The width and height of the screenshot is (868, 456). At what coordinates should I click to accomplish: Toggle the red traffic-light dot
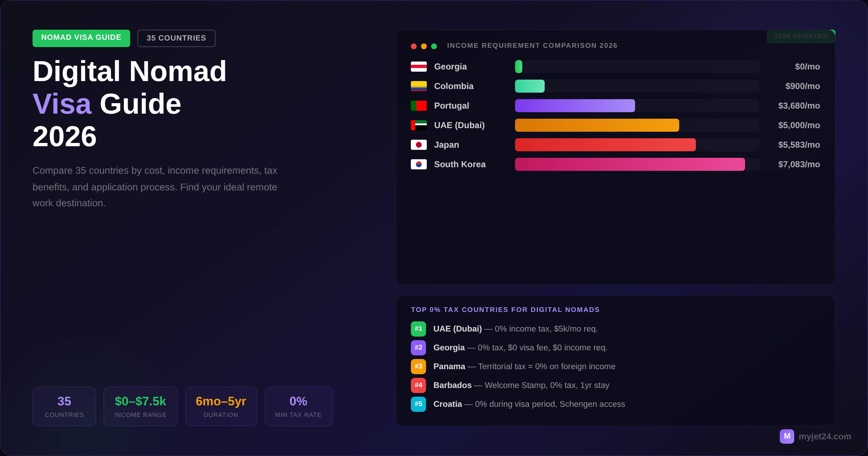[x=413, y=46]
